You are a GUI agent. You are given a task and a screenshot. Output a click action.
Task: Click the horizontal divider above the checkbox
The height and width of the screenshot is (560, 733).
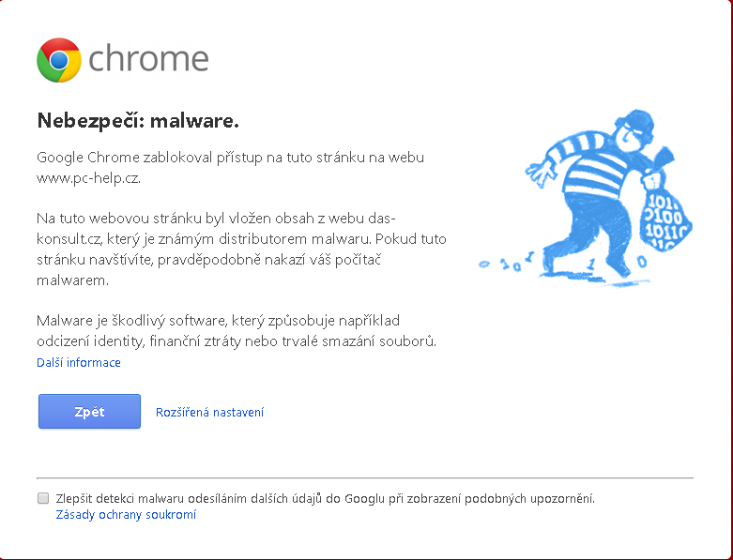coord(364,477)
